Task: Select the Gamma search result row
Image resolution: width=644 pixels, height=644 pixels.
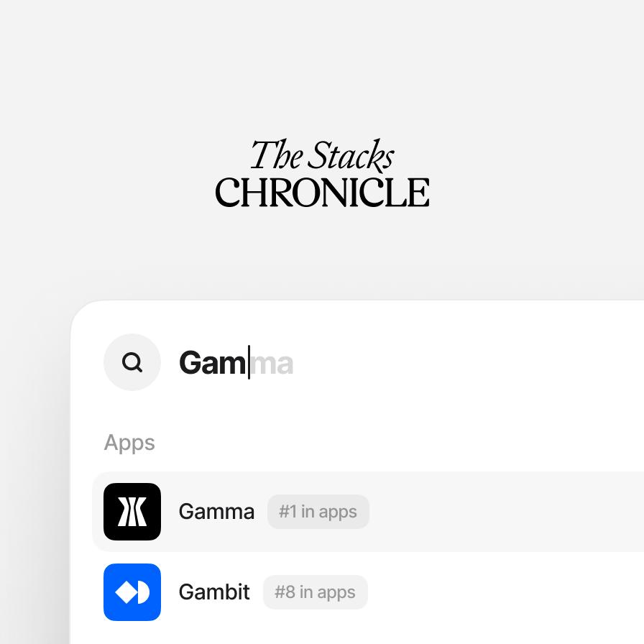Action: tap(369, 511)
